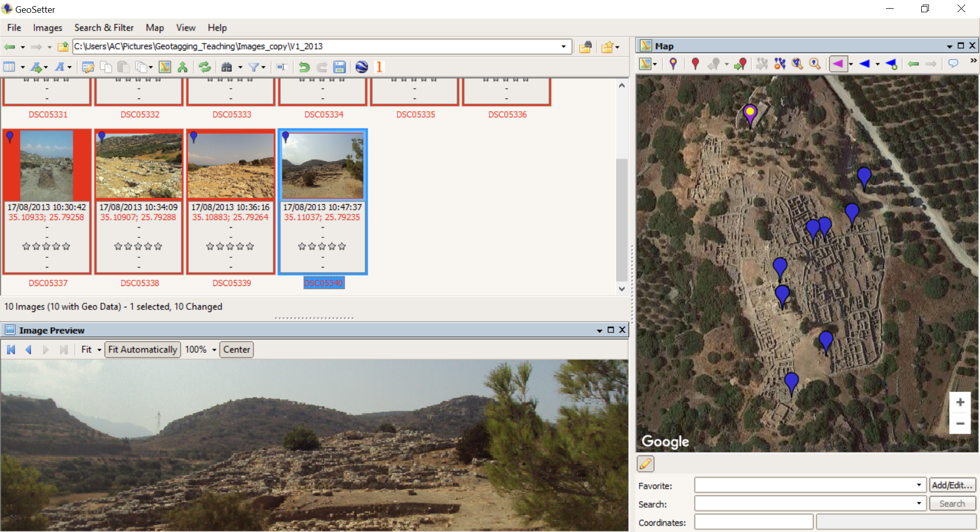Open the File menu
Image resolution: width=980 pixels, height=532 pixels.
14,28
